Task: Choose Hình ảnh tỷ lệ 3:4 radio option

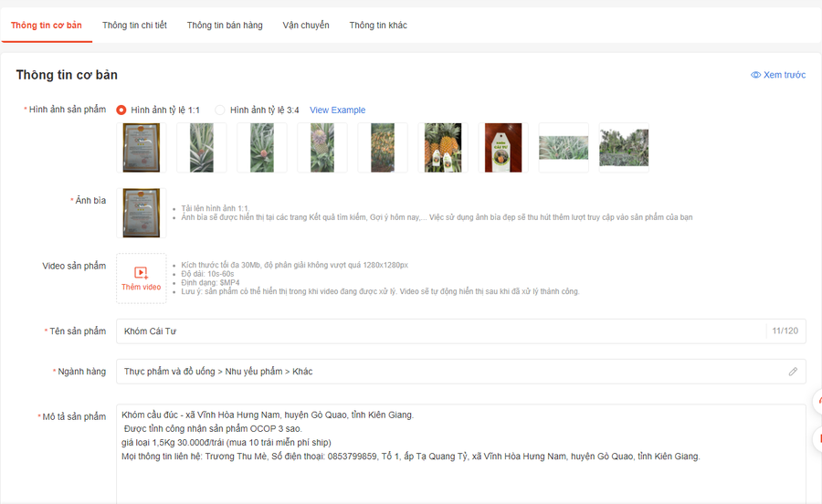Action: coord(220,110)
